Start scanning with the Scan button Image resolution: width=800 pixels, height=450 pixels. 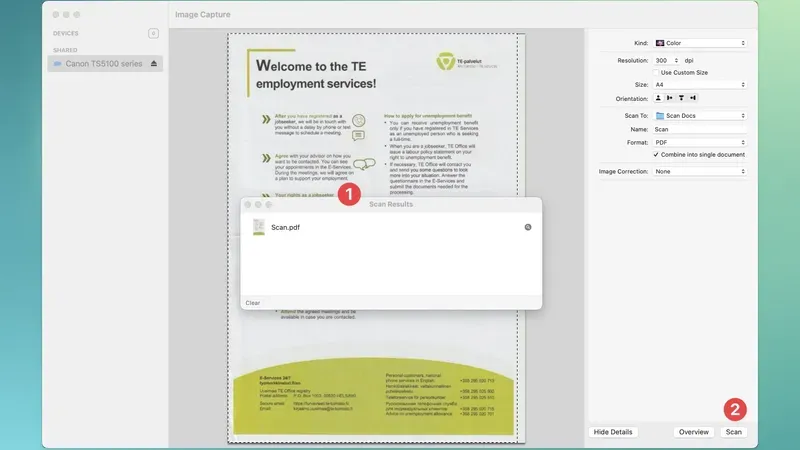pyautogui.click(x=733, y=432)
